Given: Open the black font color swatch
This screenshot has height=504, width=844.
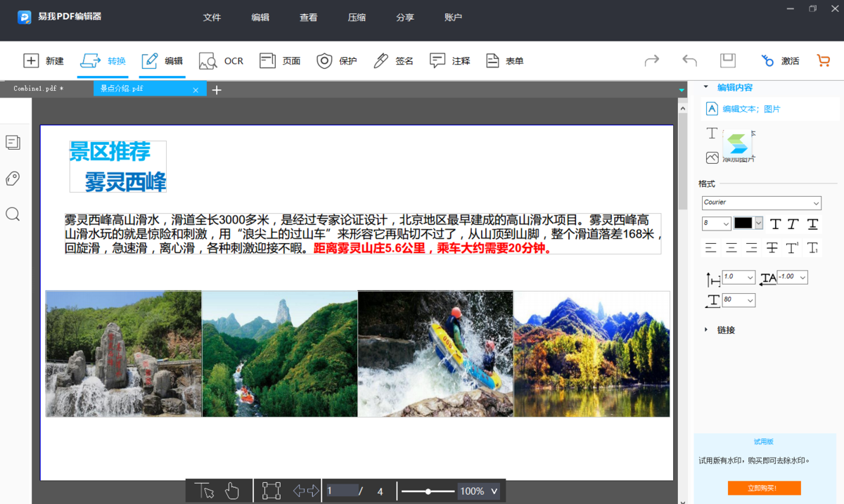Looking at the screenshot, I should pyautogui.click(x=743, y=223).
